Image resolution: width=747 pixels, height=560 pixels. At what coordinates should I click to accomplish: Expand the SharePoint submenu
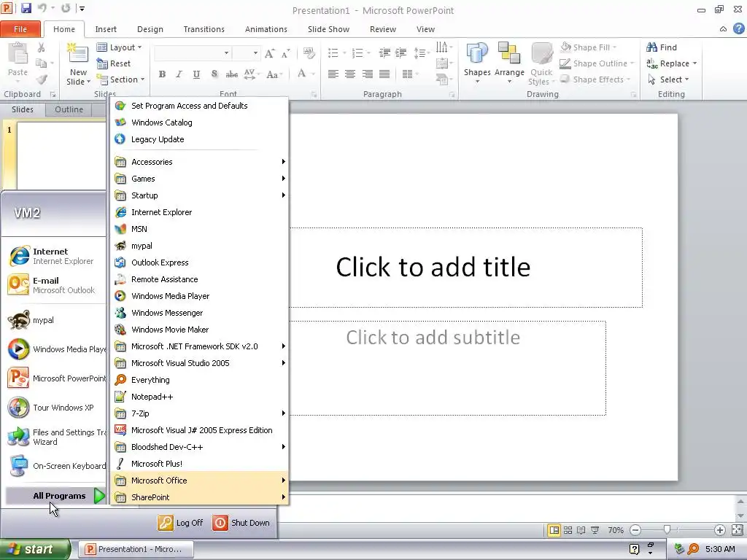click(x=198, y=497)
